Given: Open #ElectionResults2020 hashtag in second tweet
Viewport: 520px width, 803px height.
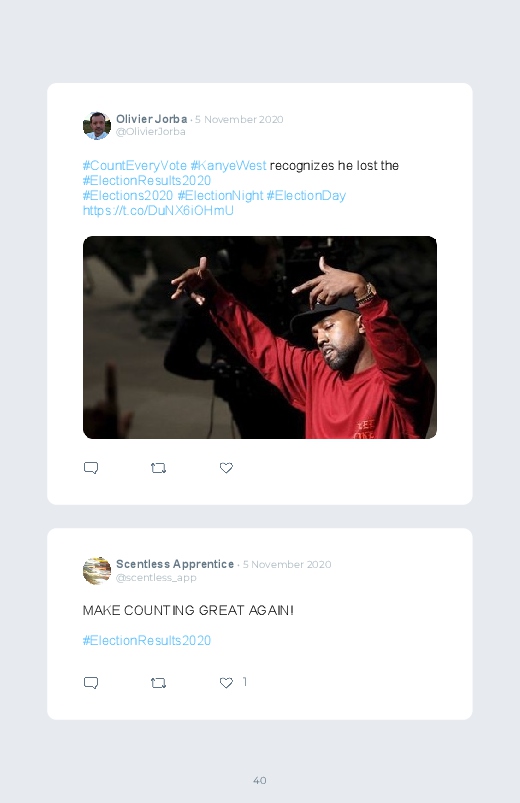Looking at the screenshot, I should [x=147, y=641].
